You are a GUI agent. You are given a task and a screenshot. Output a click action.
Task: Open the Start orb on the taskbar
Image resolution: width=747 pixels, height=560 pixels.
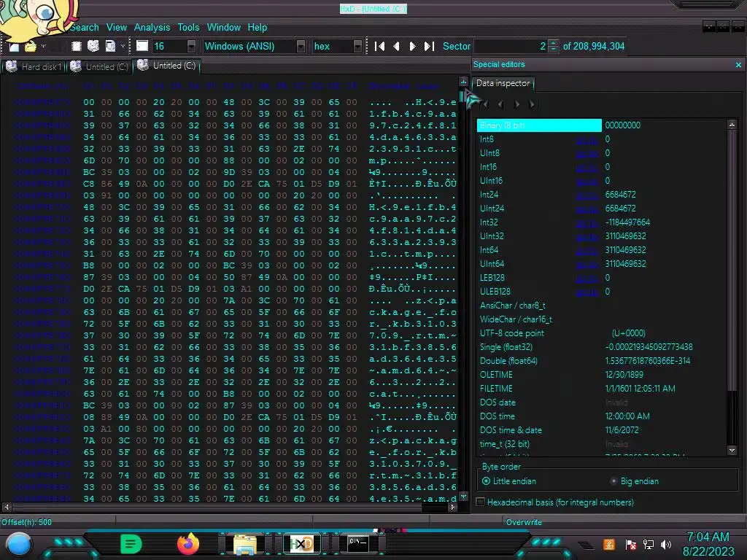(20, 545)
